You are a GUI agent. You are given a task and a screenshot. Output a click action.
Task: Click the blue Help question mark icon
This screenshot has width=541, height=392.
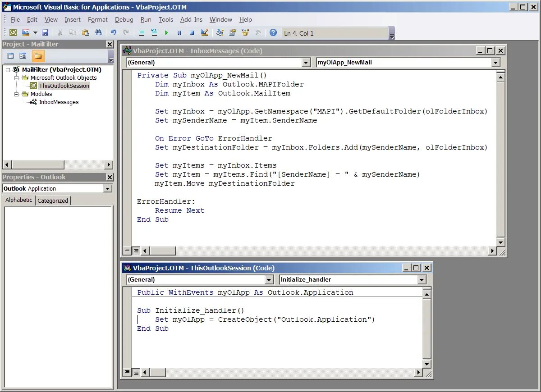[273, 32]
